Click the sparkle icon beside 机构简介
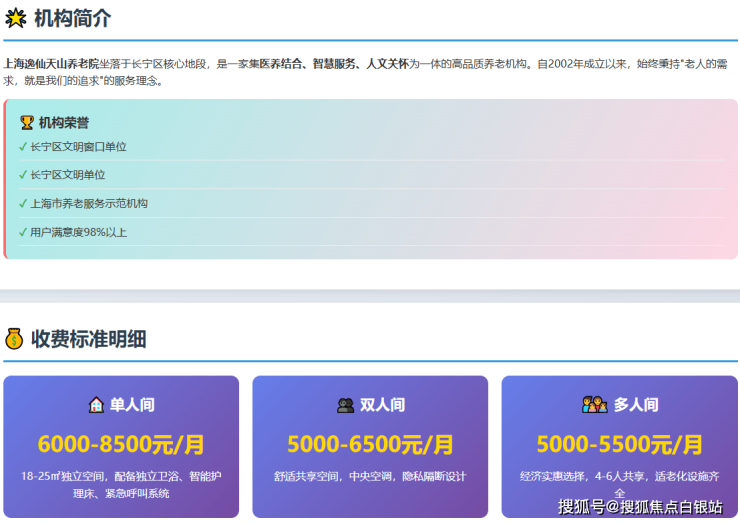Image resolution: width=740 pixels, height=524 pixels. (15, 18)
